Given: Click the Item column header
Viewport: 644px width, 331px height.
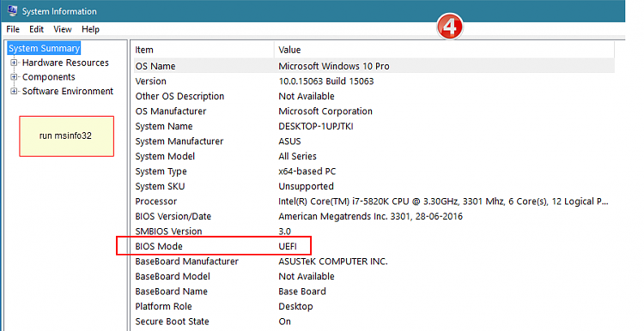Looking at the screenshot, I should point(204,50).
